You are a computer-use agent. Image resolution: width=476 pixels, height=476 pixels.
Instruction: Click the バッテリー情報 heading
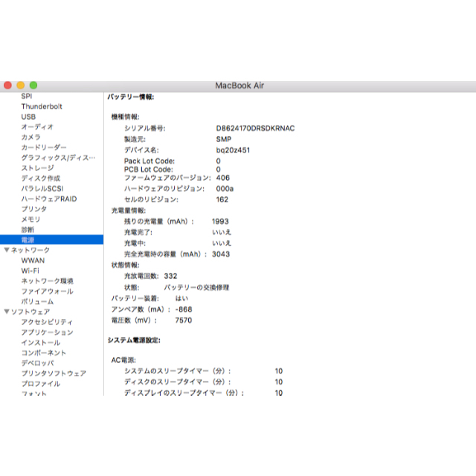(x=131, y=97)
